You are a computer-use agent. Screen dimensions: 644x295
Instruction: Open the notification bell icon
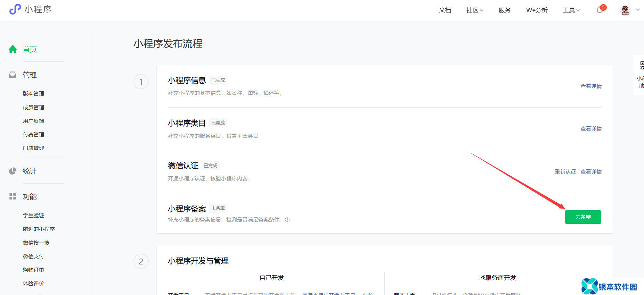point(600,10)
